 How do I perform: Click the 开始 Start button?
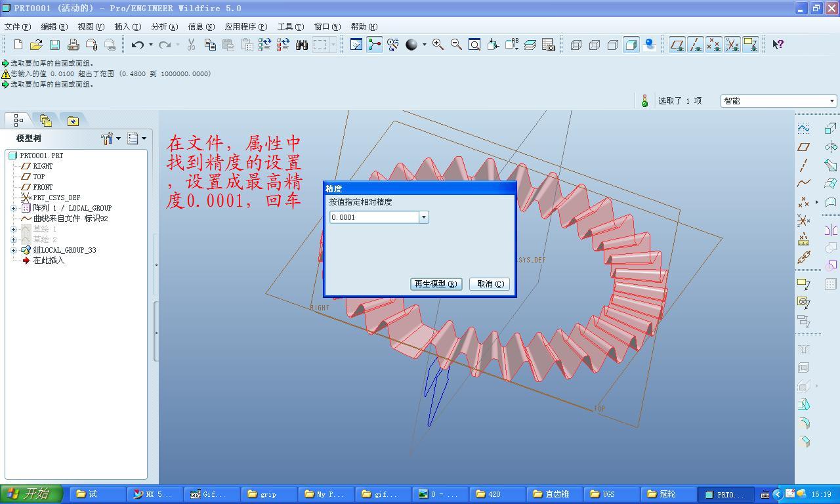click(x=31, y=494)
